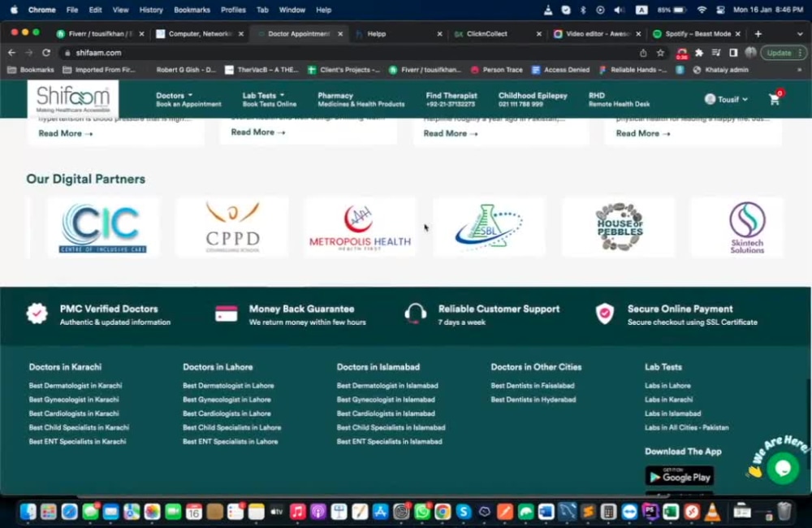Open the House of Pebbles logo
The width and height of the screenshot is (812, 528).
coord(620,227)
